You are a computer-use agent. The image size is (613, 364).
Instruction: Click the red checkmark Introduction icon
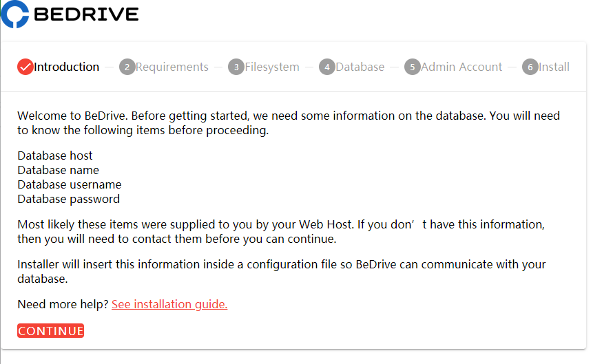[25, 67]
